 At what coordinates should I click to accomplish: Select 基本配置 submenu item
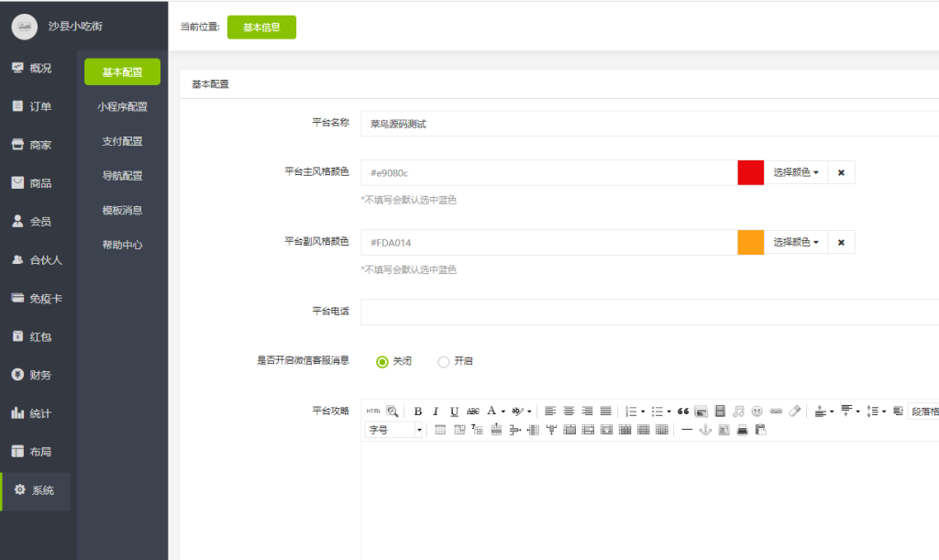pyautogui.click(x=122, y=71)
